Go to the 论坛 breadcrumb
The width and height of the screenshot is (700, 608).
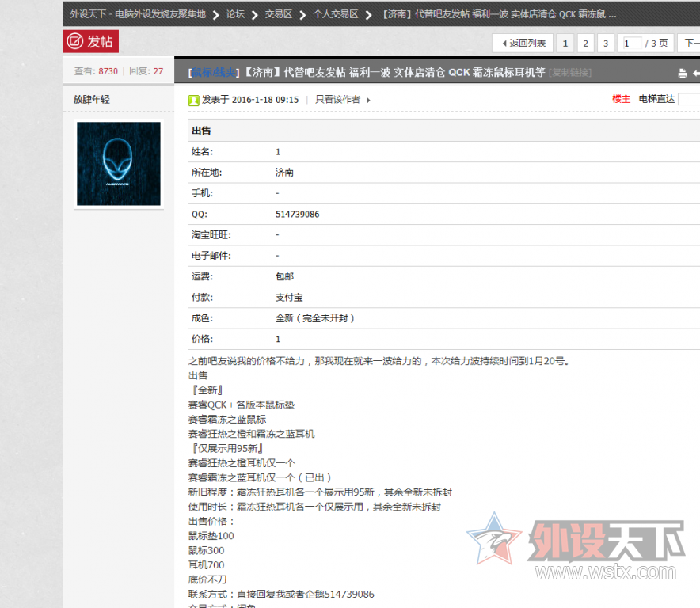(235, 14)
